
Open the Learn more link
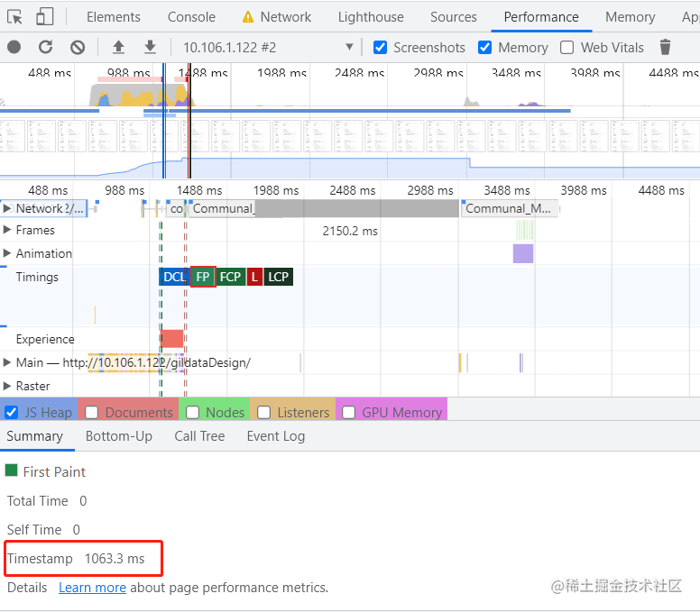click(92, 588)
